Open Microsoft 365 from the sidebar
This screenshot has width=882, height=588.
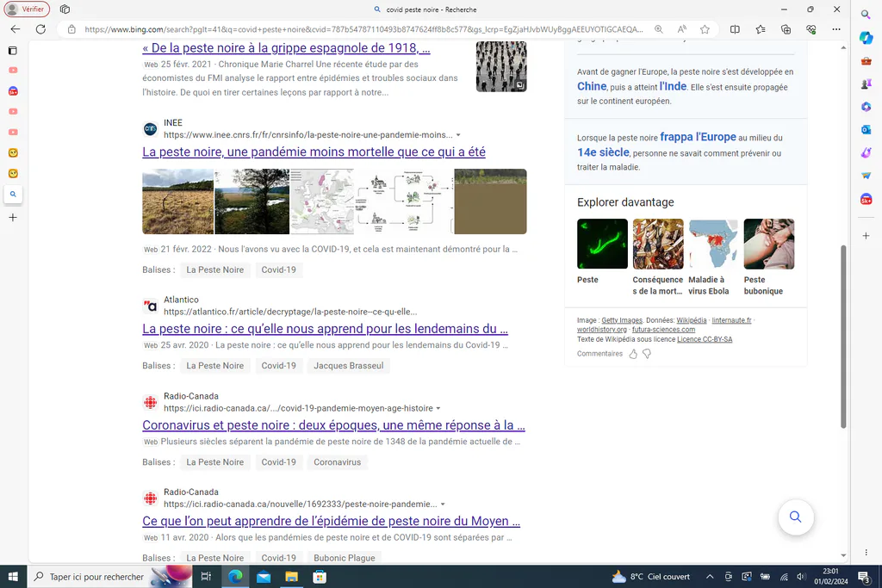866,107
